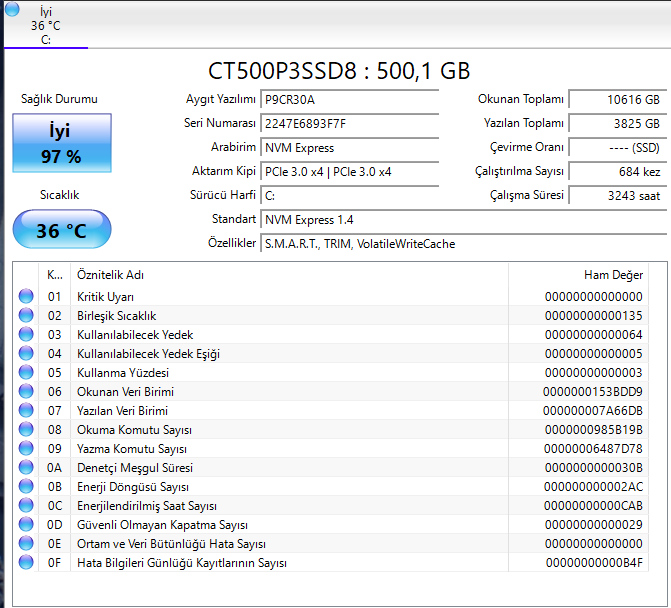Click the Çevirme Oranı value ---- (SSD)

click(618, 148)
